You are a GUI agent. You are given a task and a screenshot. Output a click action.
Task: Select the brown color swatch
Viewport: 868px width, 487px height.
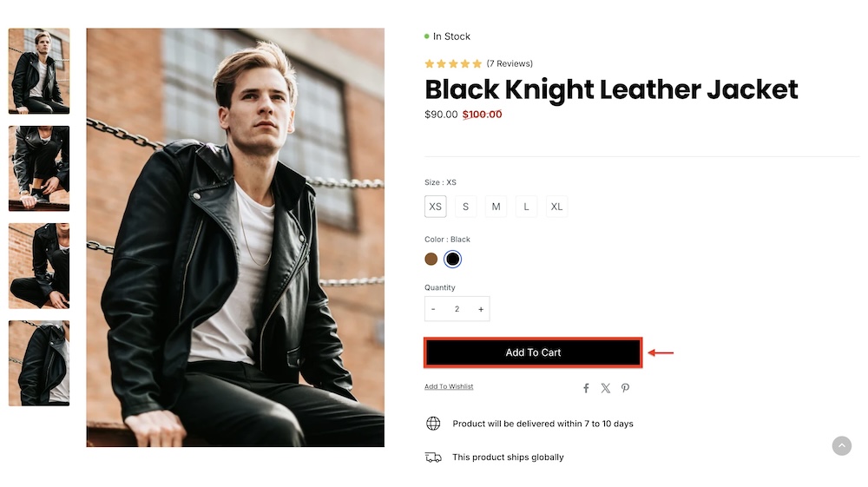(431, 259)
